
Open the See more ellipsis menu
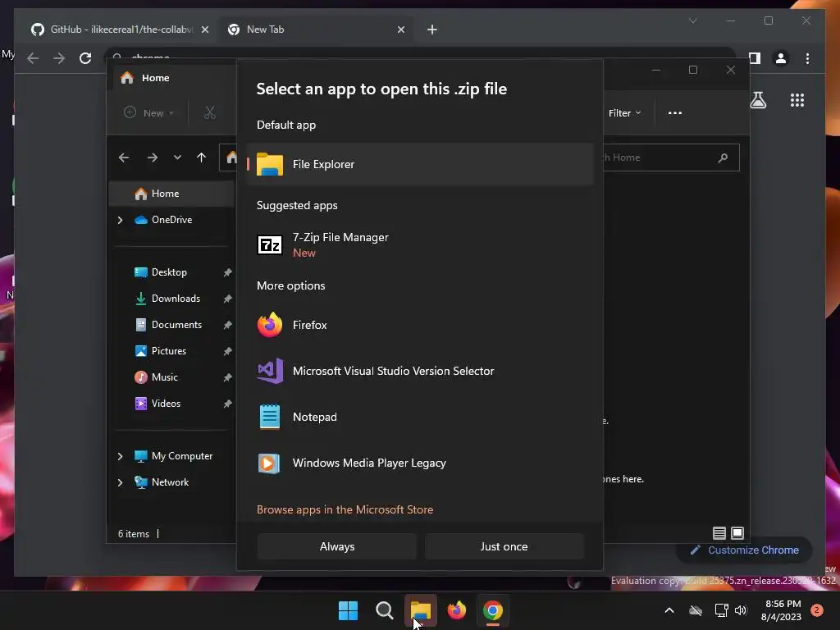(675, 113)
